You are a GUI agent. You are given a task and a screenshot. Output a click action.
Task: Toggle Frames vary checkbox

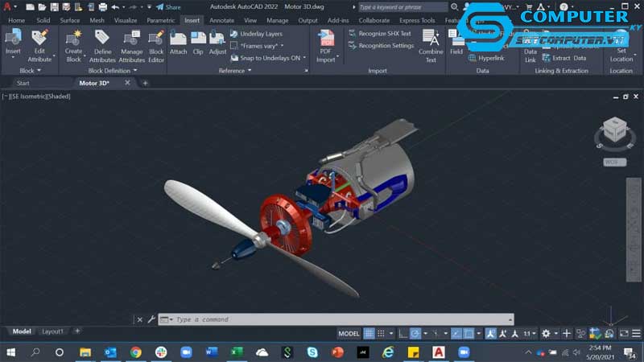point(234,46)
